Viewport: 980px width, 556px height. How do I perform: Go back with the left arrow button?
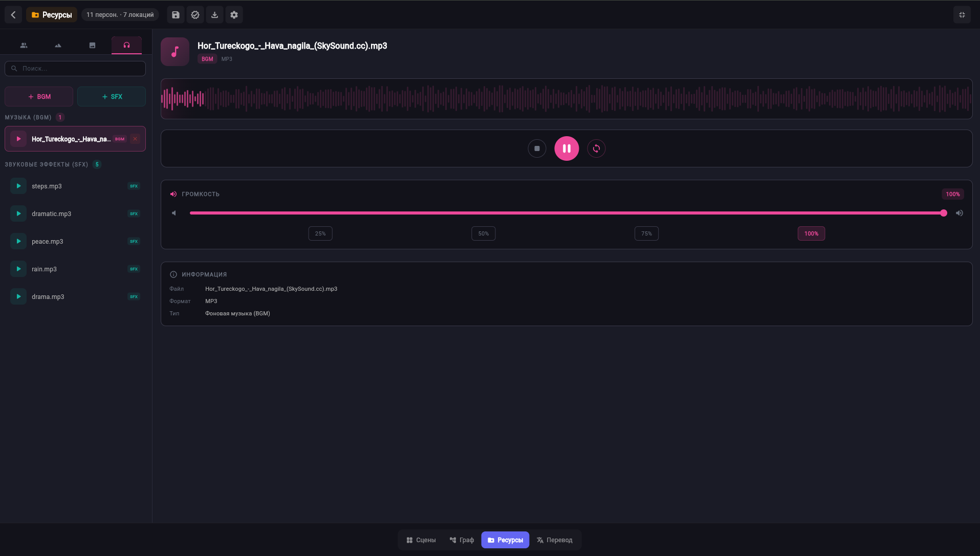pyautogui.click(x=14, y=15)
